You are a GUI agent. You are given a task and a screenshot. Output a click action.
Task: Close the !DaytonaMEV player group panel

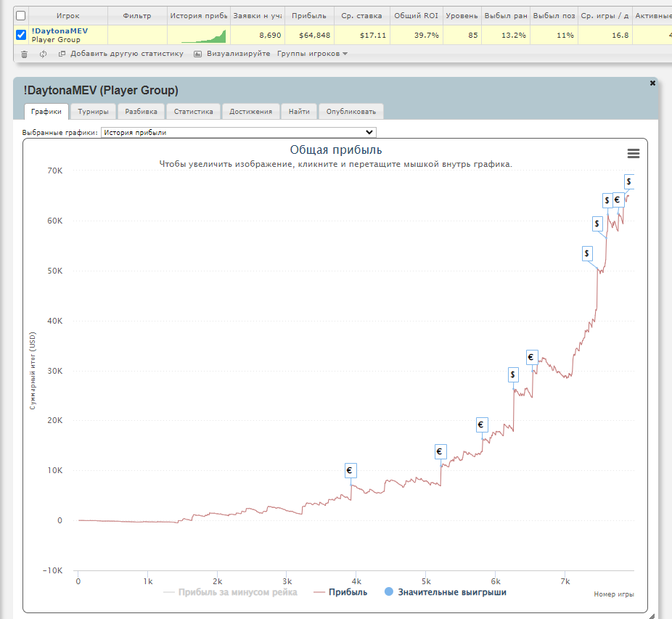tap(652, 83)
